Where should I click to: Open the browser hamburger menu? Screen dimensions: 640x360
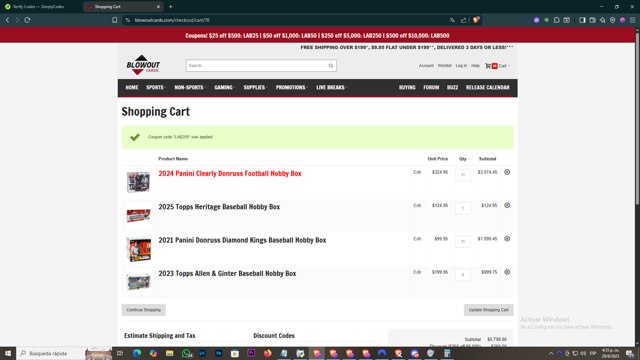(x=633, y=20)
